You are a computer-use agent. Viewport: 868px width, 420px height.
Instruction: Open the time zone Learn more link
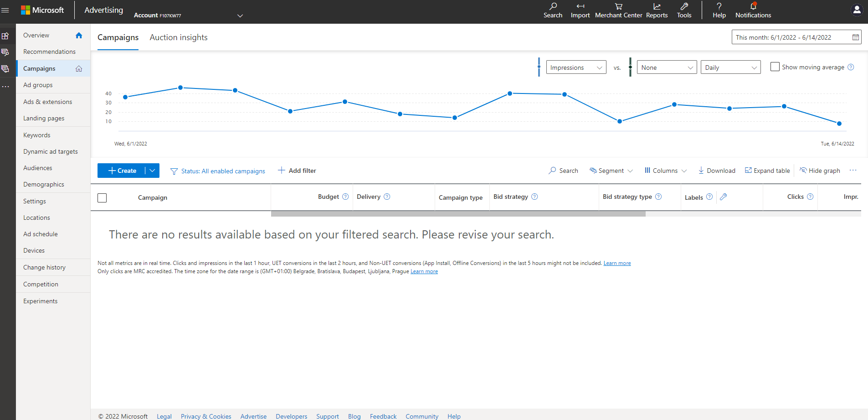click(424, 271)
